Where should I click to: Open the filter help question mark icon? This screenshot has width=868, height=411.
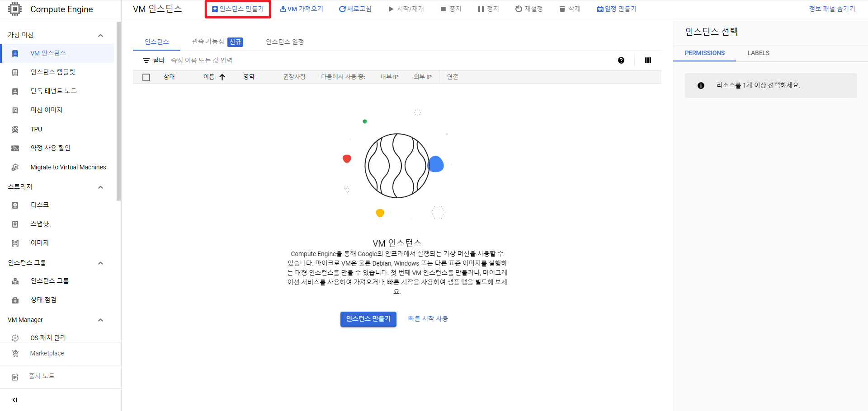tap(621, 61)
